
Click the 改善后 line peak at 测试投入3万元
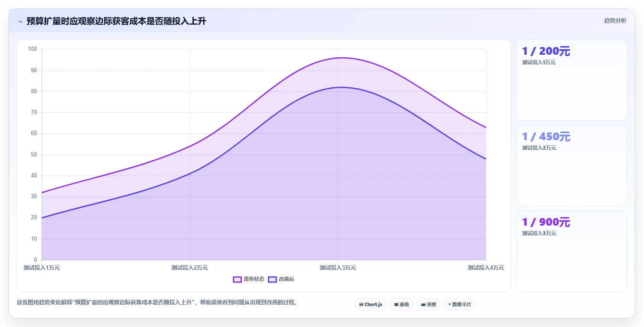338,87
